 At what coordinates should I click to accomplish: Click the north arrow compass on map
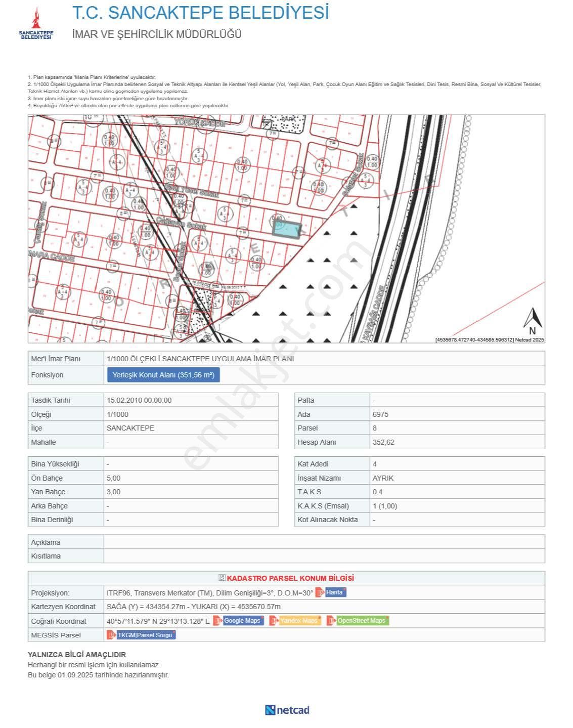pos(533,321)
